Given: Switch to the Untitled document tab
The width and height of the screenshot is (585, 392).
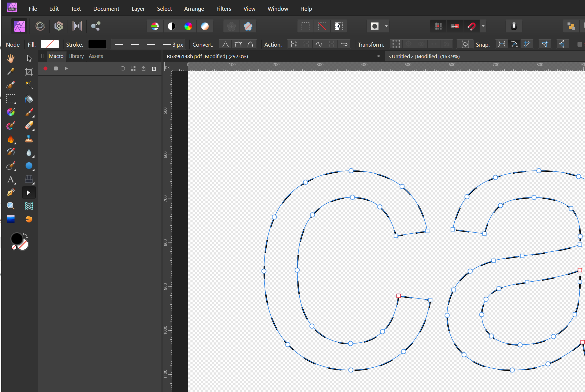Looking at the screenshot, I should pos(424,56).
